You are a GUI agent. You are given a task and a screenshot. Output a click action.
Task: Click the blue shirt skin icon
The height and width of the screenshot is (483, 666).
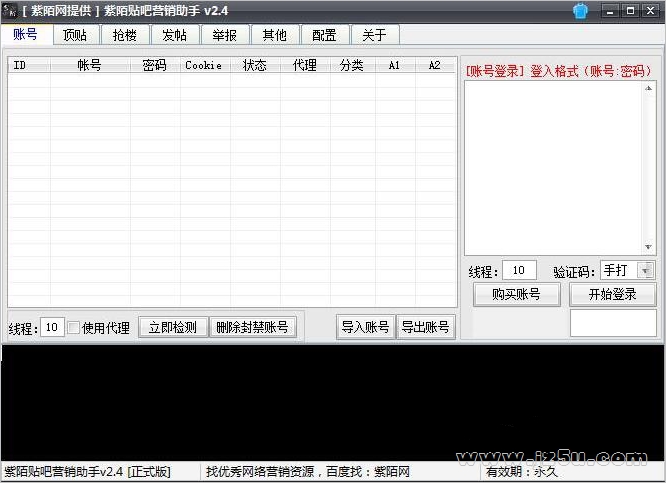click(x=580, y=11)
